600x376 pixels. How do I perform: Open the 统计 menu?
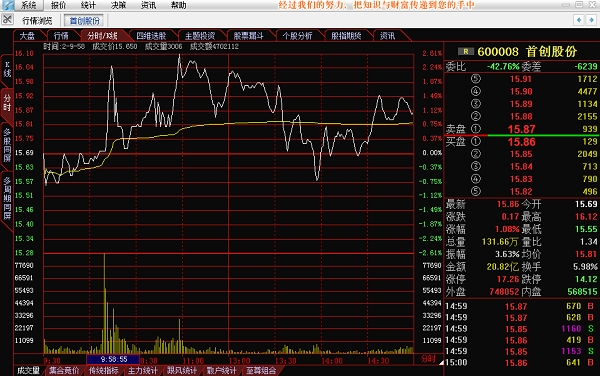tap(88, 5)
